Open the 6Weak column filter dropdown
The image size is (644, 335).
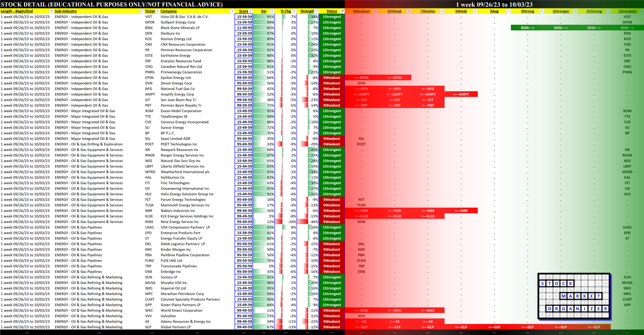pyautogui.click(x=475, y=11)
